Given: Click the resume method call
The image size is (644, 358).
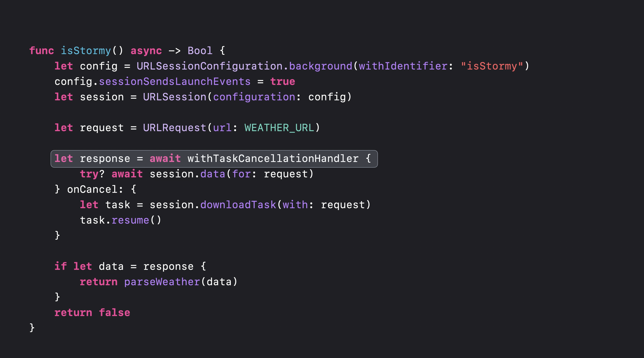Looking at the screenshot, I should point(130,220).
